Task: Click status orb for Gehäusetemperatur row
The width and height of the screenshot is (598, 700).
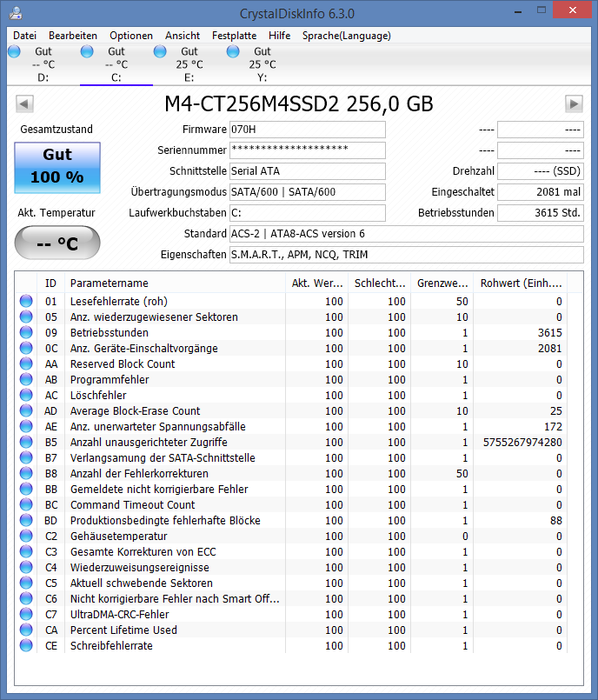Action: tap(26, 536)
